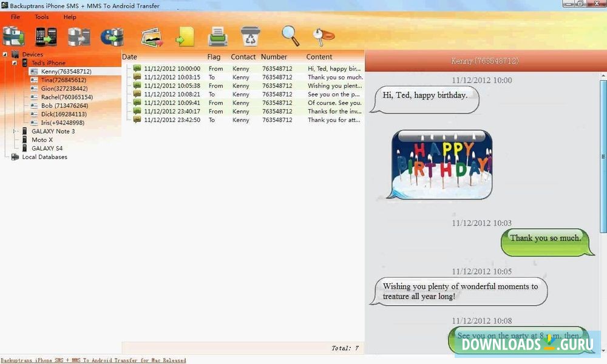Click the Happy Birthday MMS image
Viewport: 607px width, 364px height.
(441, 164)
